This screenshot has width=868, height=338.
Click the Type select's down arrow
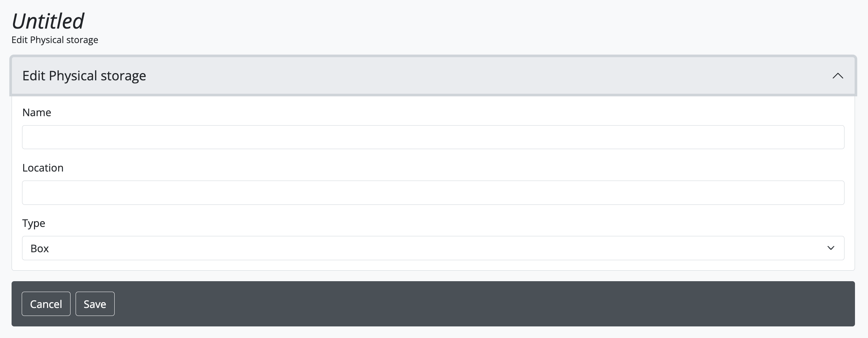click(x=831, y=248)
